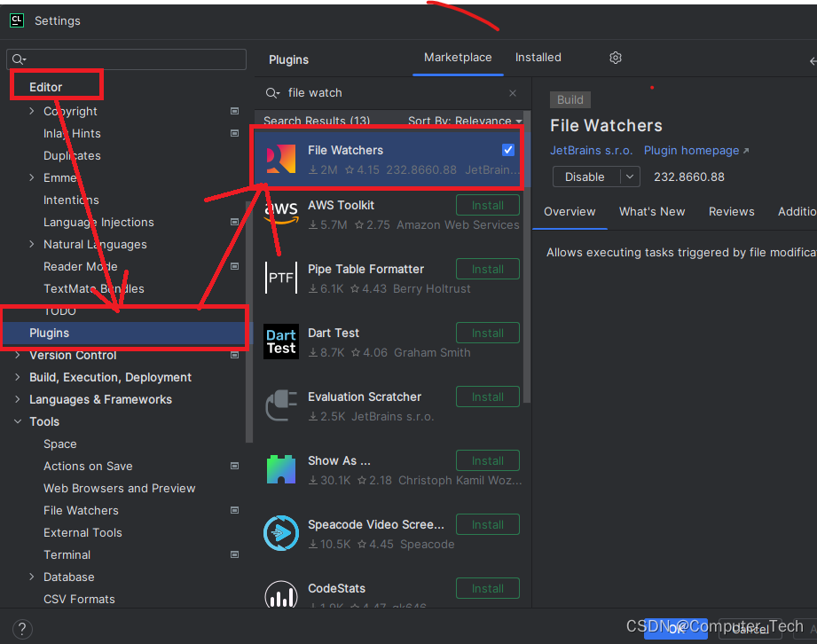The height and width of the screenshot is (644, 817).
Task: Clear the plugin search with the X icon
Action: click(513, 93)
